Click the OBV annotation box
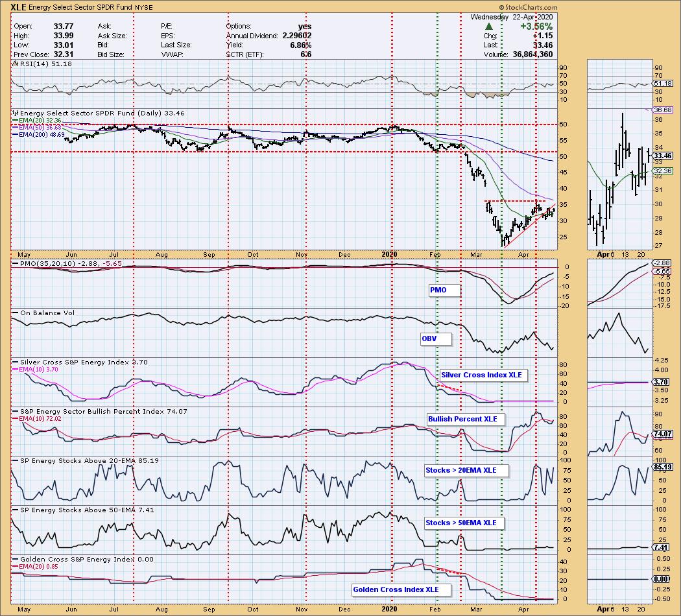The image size is (681, 616). click(x=436, y=338)
